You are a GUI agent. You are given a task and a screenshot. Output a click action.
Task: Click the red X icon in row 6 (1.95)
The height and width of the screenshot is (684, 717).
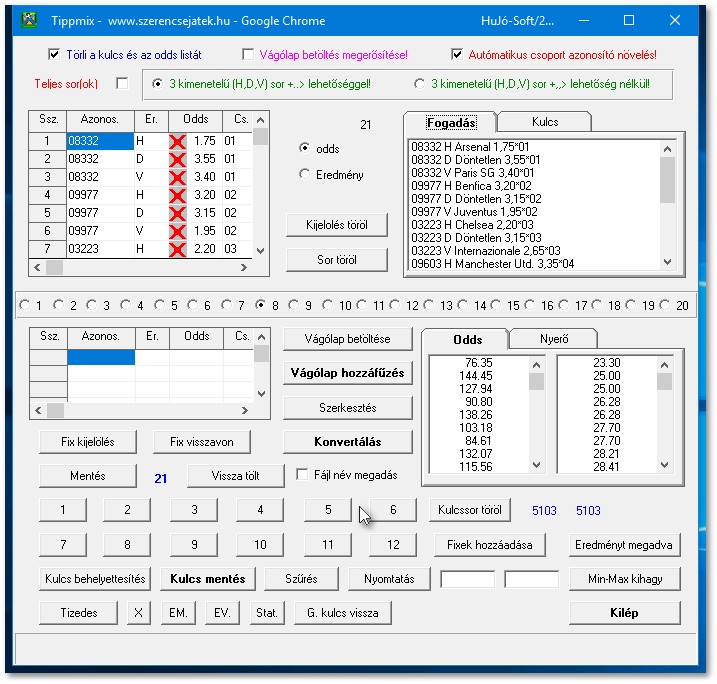coord(177,231)
